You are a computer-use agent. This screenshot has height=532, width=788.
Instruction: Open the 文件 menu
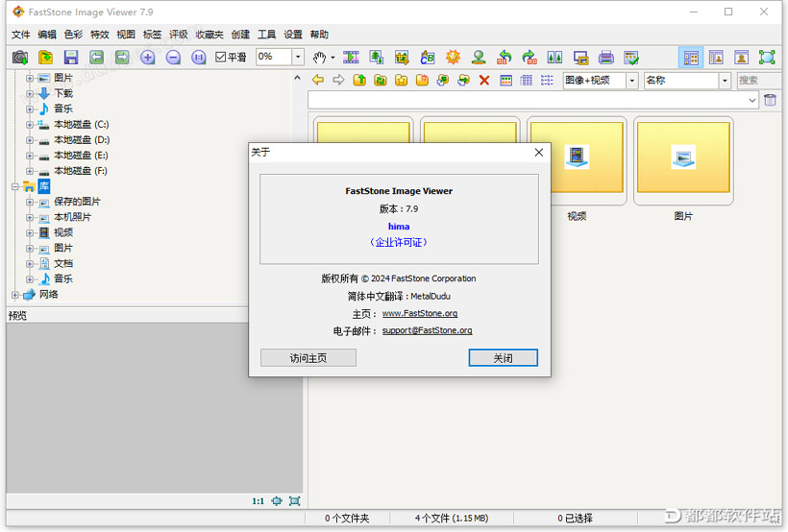20,35
